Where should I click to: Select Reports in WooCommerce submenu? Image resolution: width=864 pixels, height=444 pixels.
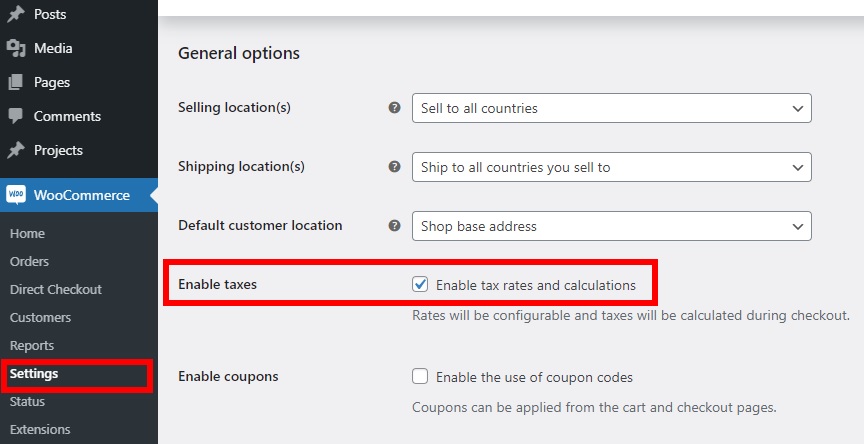(x=32, y=346)
